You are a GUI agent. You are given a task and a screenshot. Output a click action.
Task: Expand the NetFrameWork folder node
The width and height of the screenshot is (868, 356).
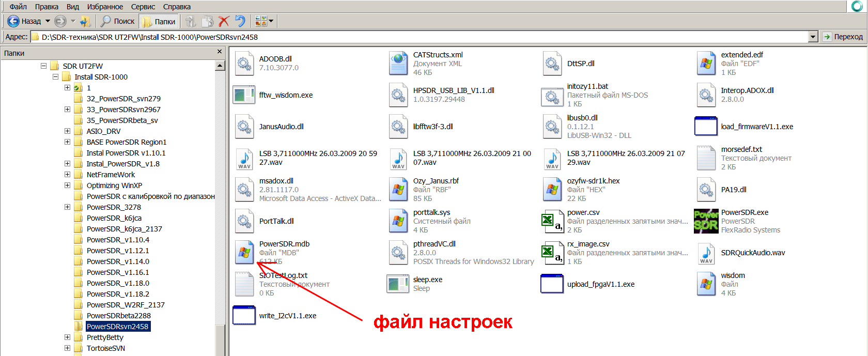[x=67, y=175]
